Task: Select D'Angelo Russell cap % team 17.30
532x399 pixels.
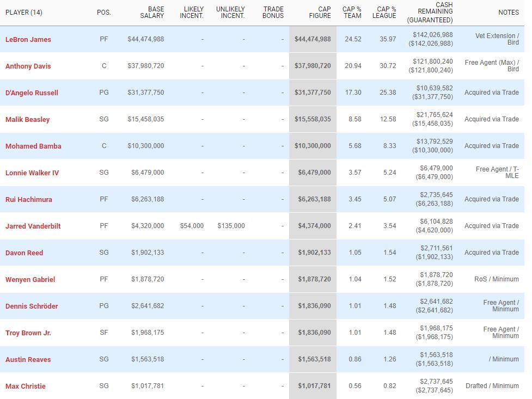Action: (x=353, y=93)
